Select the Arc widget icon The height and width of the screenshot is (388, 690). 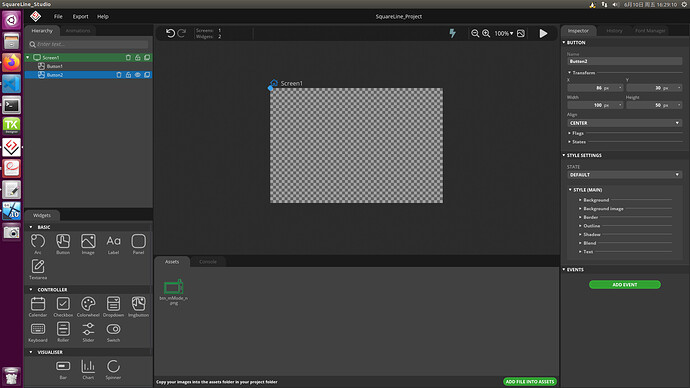[x=38, y=242]
